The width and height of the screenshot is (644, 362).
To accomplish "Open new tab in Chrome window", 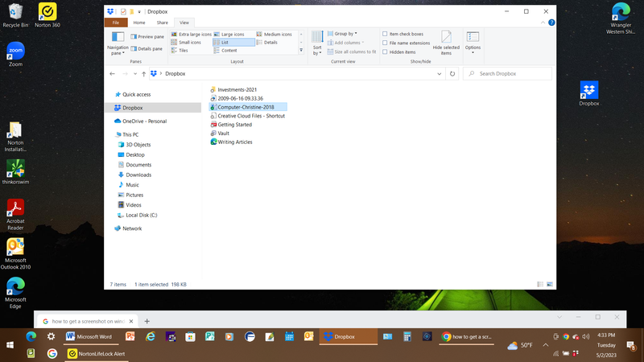I will tap(147, 321).
